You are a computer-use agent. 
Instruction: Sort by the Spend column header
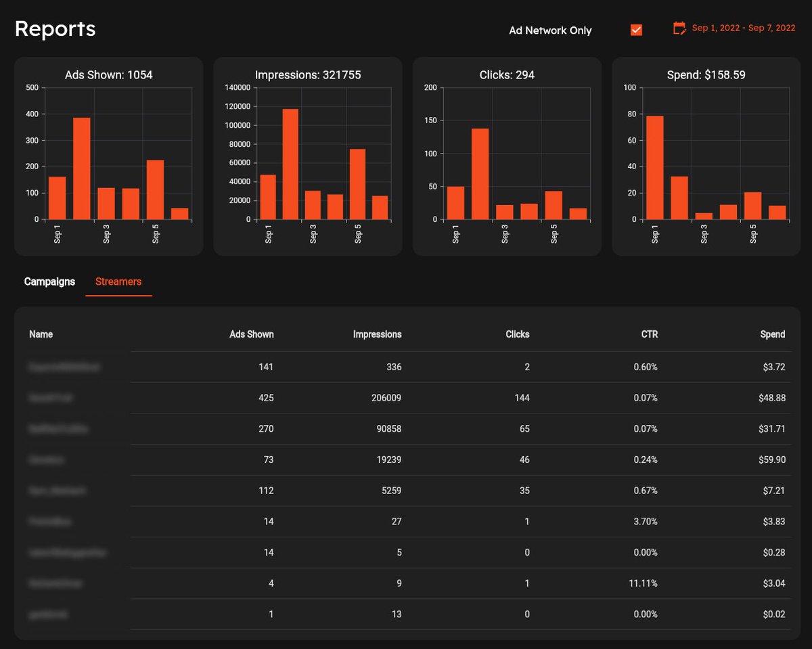pyautogui.click(x=773, y=334)
